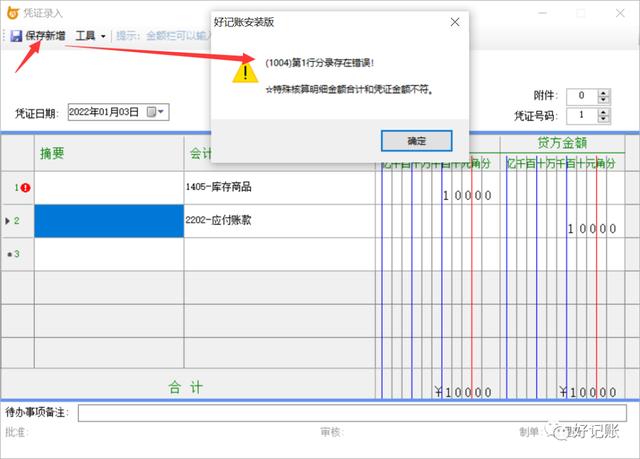This screenshot has height=459, width=640.
Task: Close the 凭证录入 window
Action: pyautogui.click(x=620, y=13)
